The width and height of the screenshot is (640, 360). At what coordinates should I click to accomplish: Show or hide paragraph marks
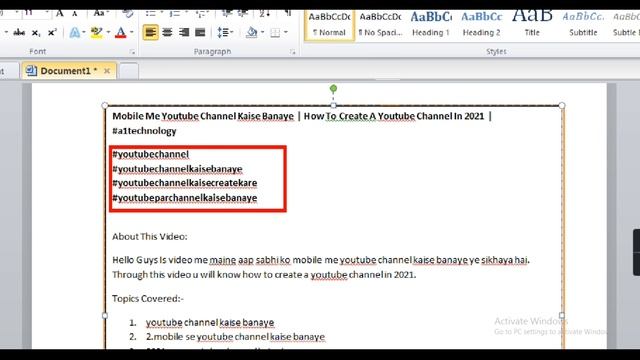tap(288, 14)
